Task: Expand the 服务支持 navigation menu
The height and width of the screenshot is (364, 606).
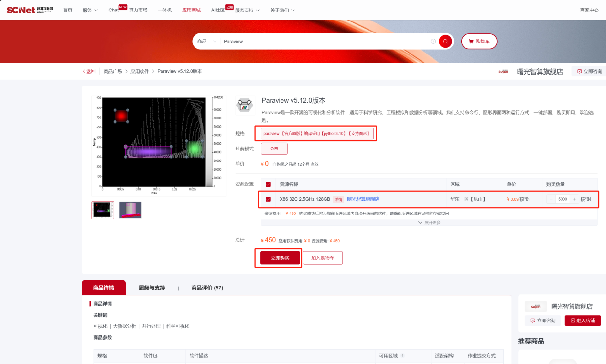Action: click(x=247, y=10)
